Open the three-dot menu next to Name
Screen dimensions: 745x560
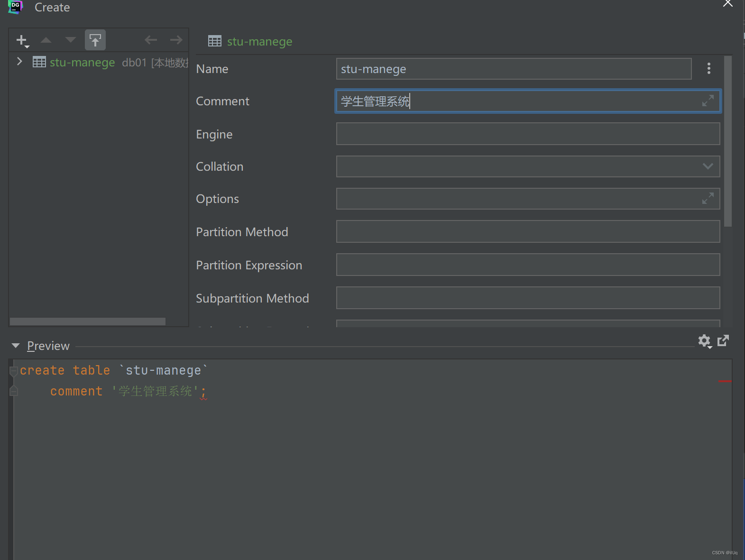709,69
